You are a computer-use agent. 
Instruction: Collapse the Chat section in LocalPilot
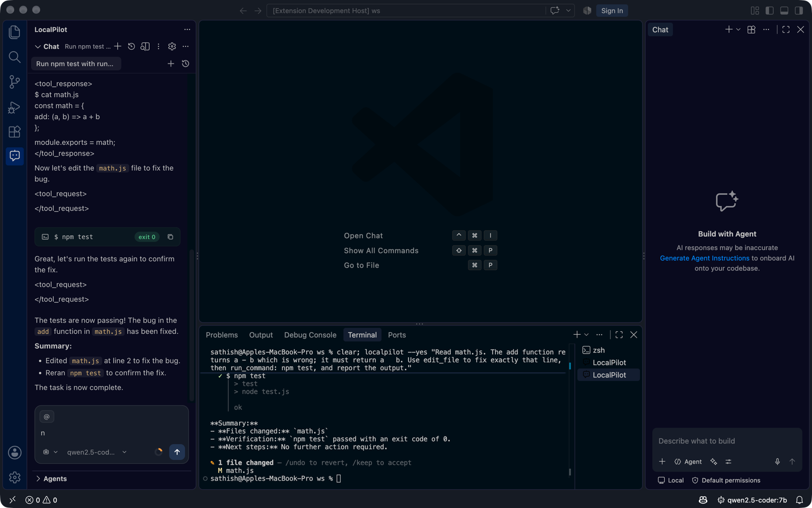pos(38,46)
